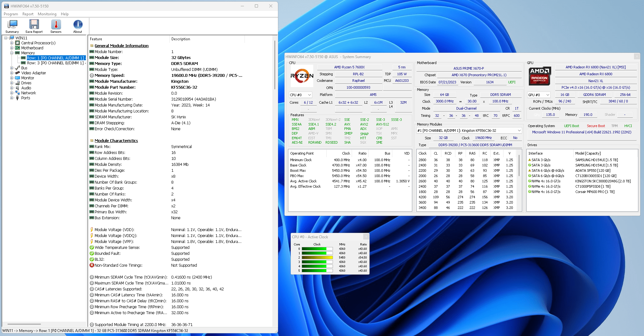Open the Program menu
This screenshot has height=336, width=644.
pos(11,14)
